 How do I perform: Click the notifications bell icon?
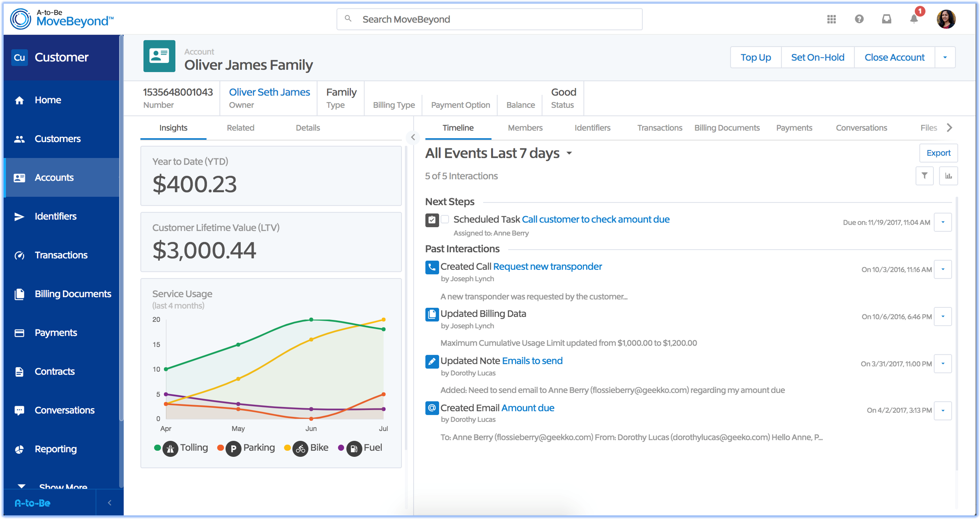pos(914,19)
